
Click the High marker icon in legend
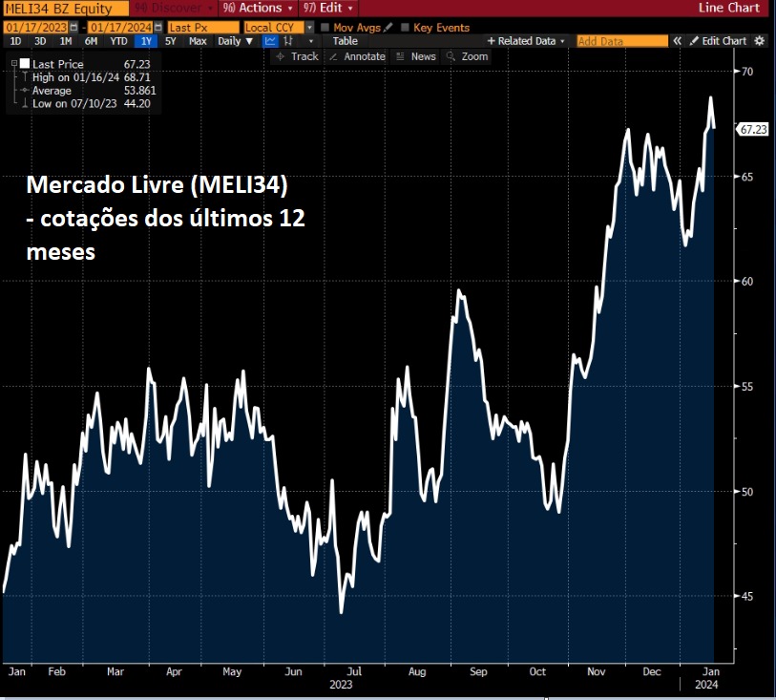click(x=25, y=76)
